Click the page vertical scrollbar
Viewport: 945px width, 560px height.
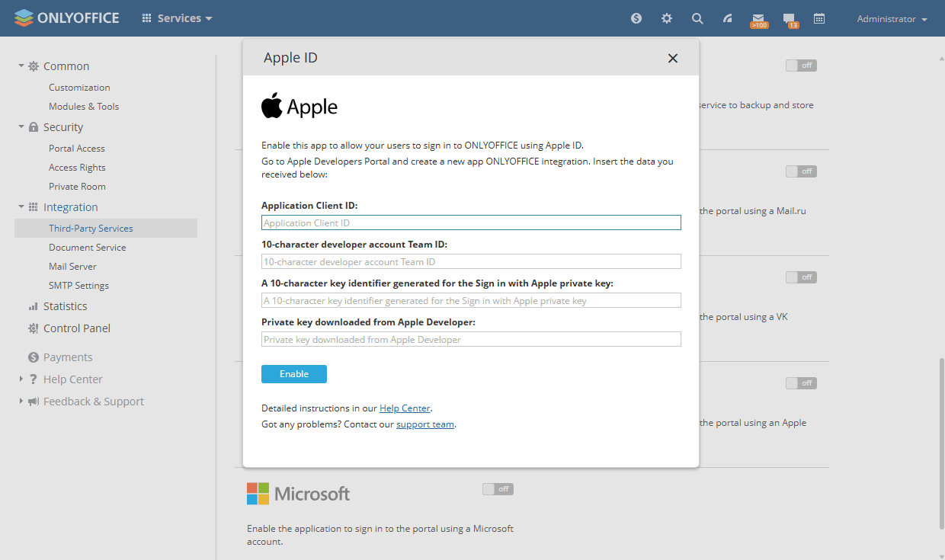(x=940, y=442)
